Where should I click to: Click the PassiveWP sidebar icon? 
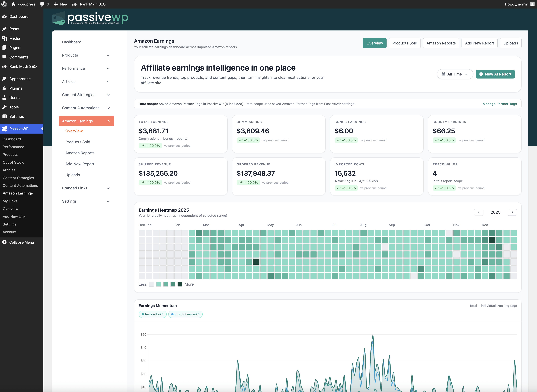[x=4, y=129]
